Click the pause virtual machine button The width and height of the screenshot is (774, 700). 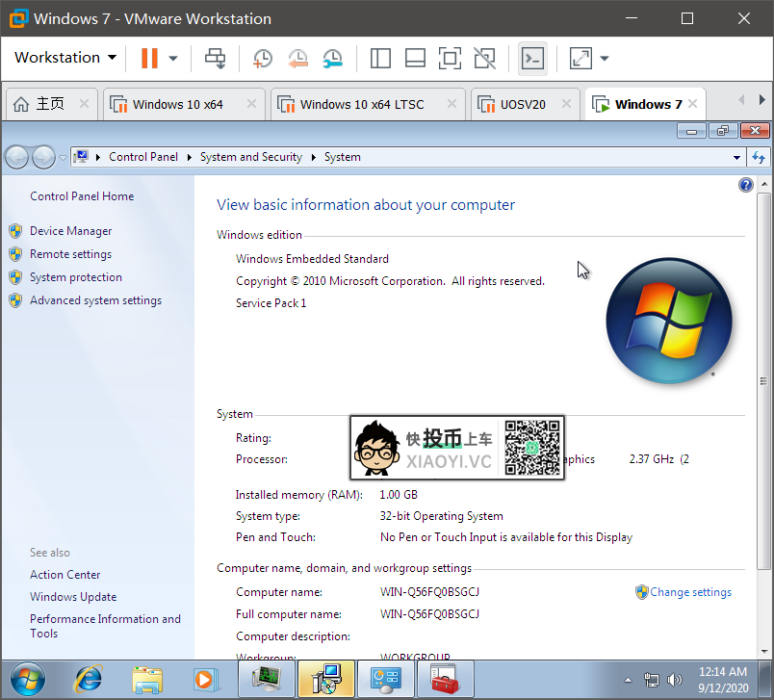[149, 58]
